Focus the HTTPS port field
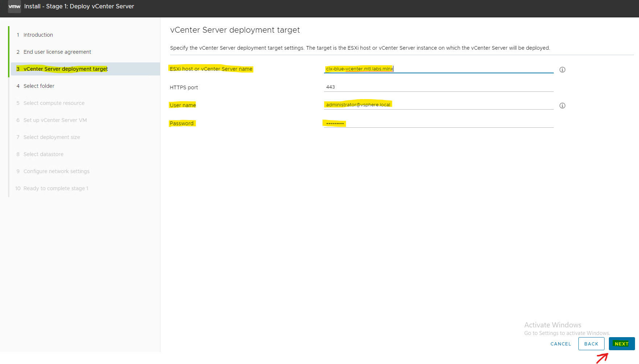The width and height of the screenshot is (639, 364). click(x=439, y=87)
